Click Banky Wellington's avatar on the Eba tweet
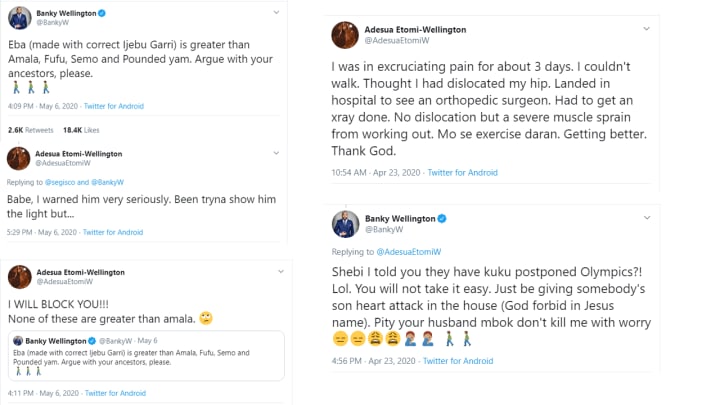The width and height of the screenshot is (720, 405). 19,17
